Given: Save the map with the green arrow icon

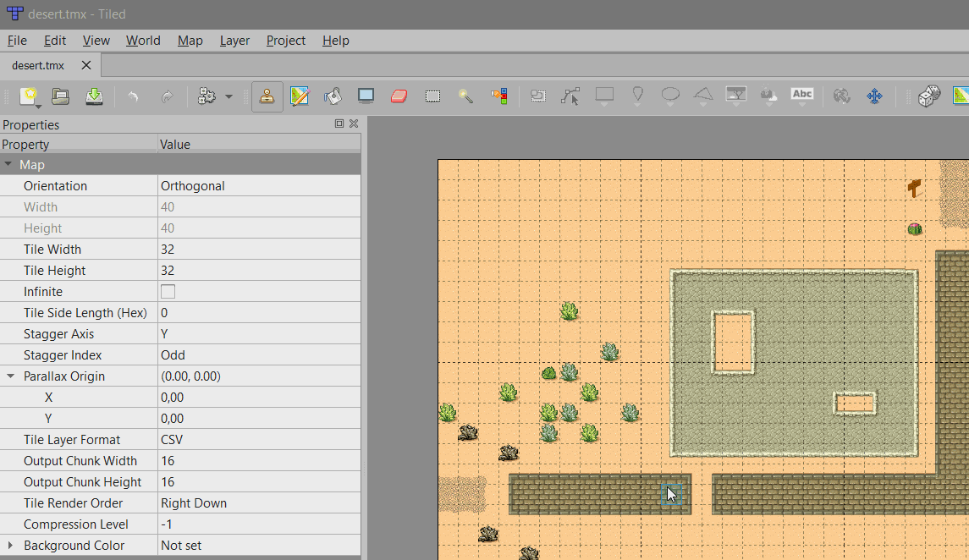Looking at the screenshot, I should (x=94, y=96).
